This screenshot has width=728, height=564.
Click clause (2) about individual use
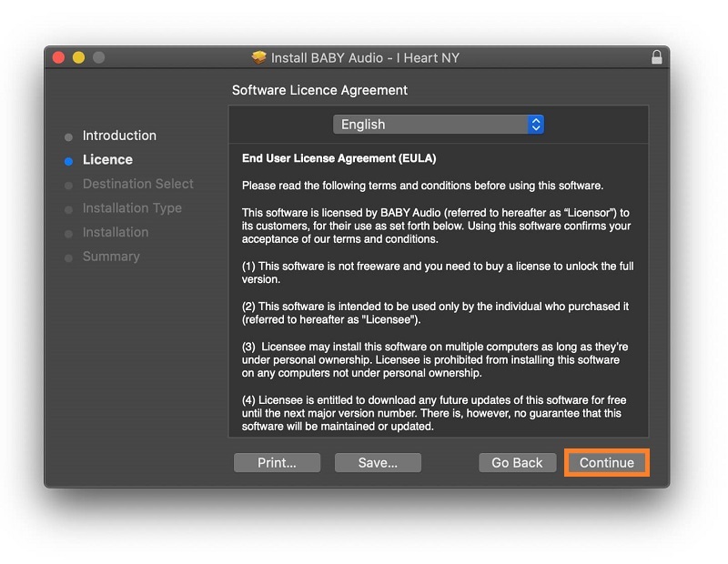click(x=435, y=313)
